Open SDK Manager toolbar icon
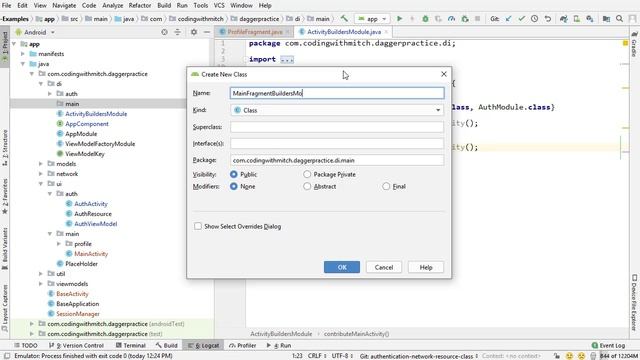 (x=589, y=19)
